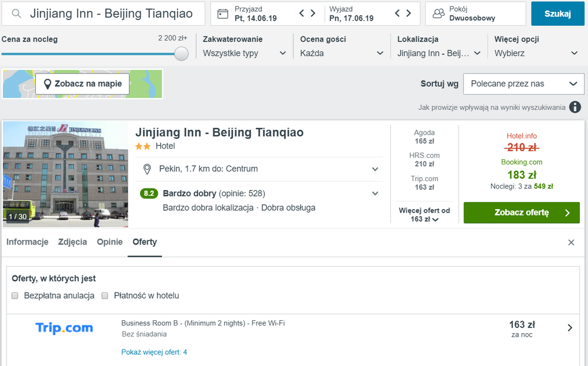Expand the Pekin location details chevron

(375, 169)
